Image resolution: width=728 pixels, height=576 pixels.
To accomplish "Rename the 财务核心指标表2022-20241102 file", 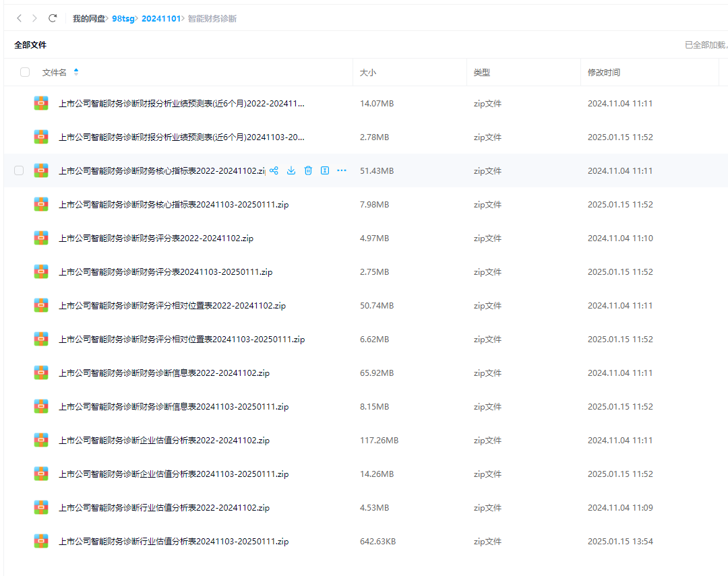I will tap(325, 170).
